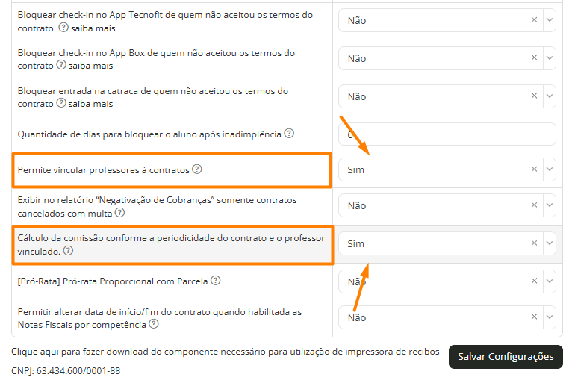Open help icon for App Tecnofit check-in setting
The width and height of the screenshot is (575, 392).
63,28
